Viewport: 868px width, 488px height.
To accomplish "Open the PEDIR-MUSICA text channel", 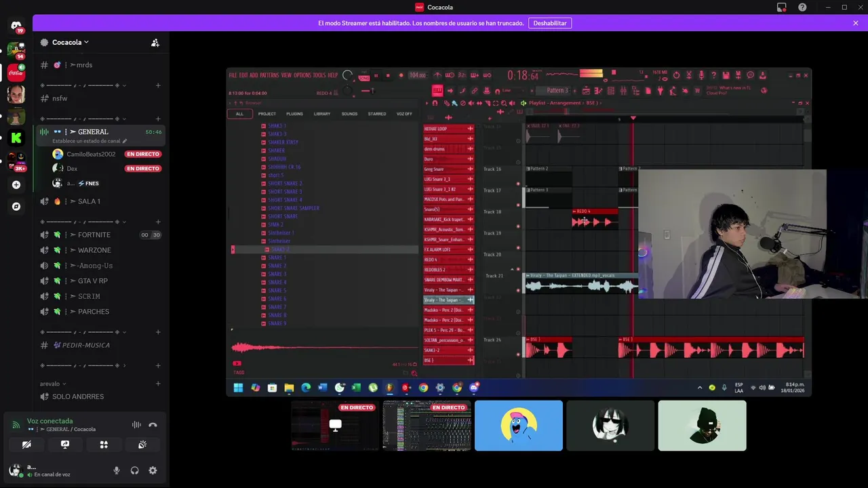I will 100,345.
